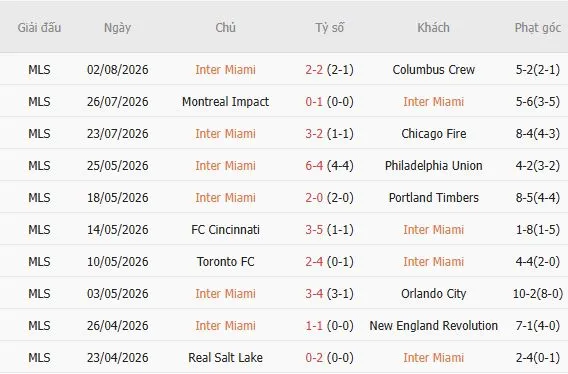
Task: Select the date 02/08/2026
Action: (117, 70)
